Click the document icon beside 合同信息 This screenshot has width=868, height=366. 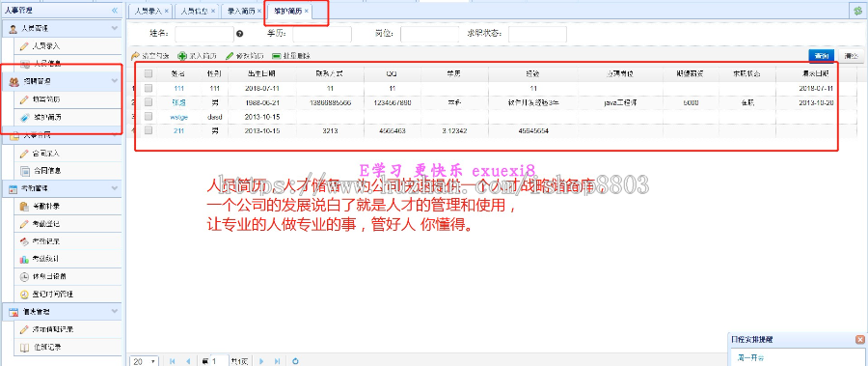click(24, 171)
